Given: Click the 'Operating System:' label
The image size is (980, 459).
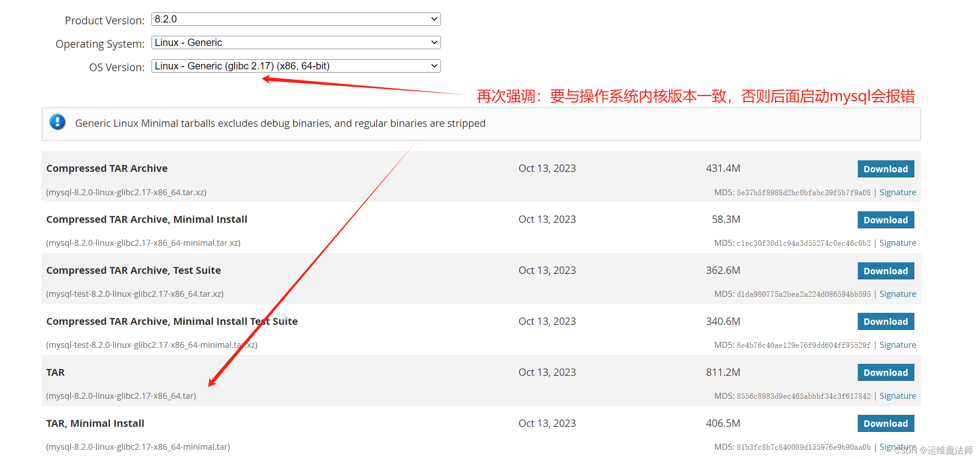Looking at the screenshot, I should coord(100,44).
